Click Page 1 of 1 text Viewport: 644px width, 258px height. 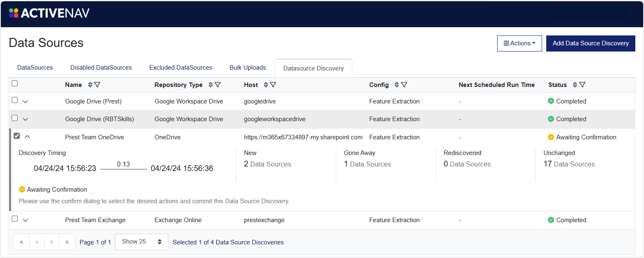[x=95, y=242]
